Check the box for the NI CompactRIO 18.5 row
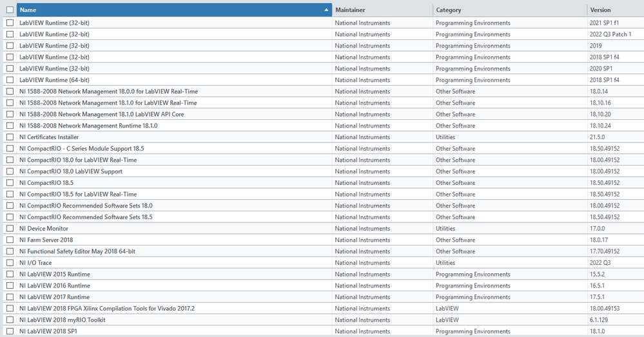This screenshot has width=644, height=337. click(10, 182)
